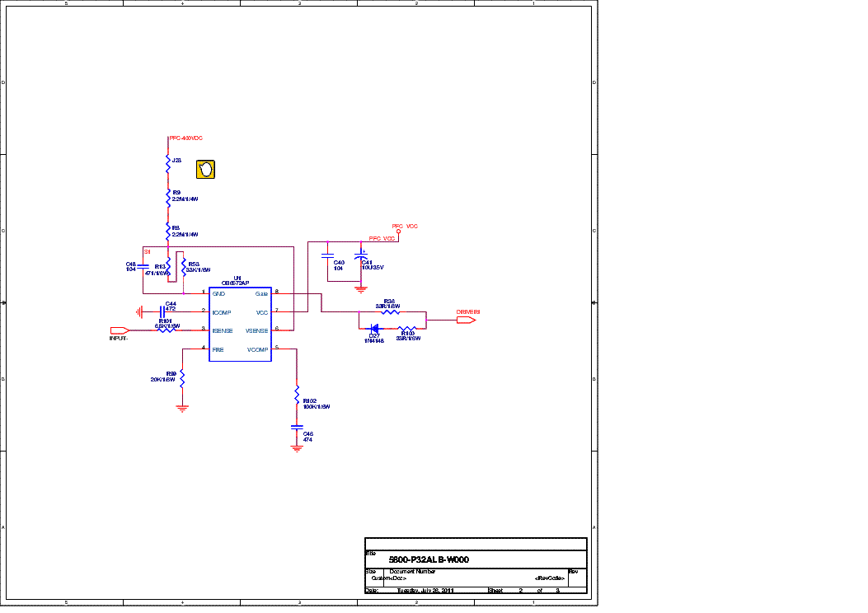Open the yellow comment note annotation
Viewport: 868px width, 613px height.
(205, 169)
